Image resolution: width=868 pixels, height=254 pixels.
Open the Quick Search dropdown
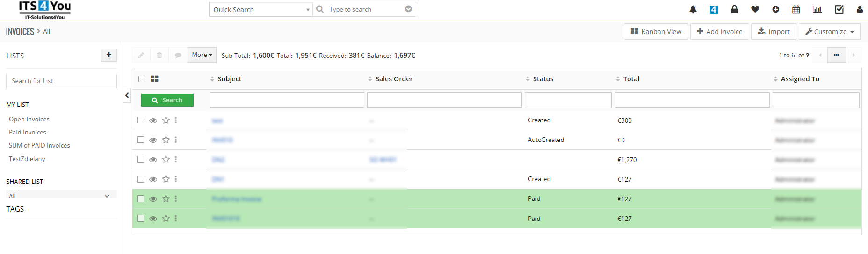(x=260, y=10)
